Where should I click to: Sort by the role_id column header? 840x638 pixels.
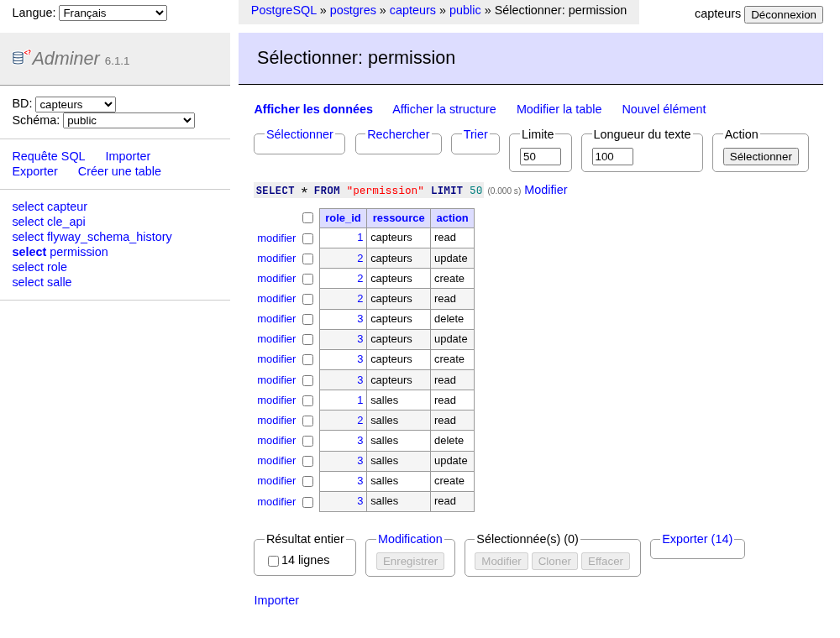click(343, 217)
